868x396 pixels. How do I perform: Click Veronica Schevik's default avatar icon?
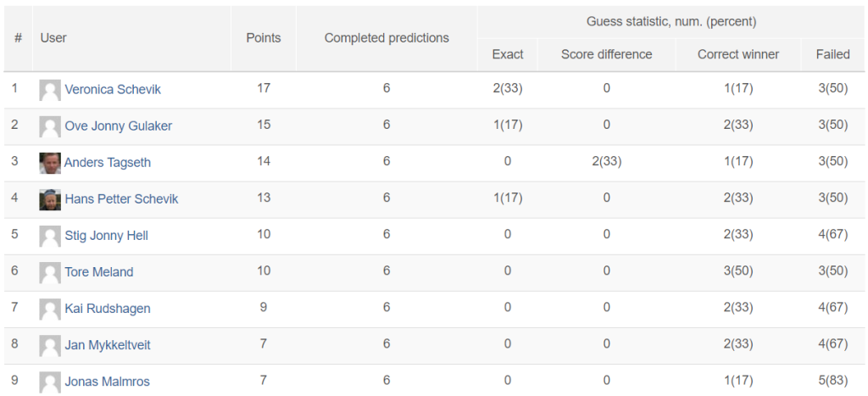(x=50, y=90)
